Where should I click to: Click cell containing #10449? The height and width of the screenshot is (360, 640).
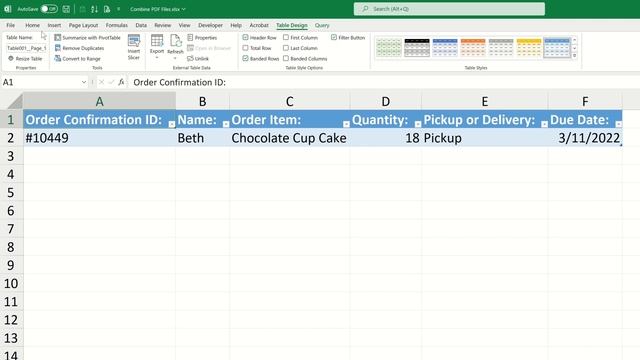click(x=100, y=138)
